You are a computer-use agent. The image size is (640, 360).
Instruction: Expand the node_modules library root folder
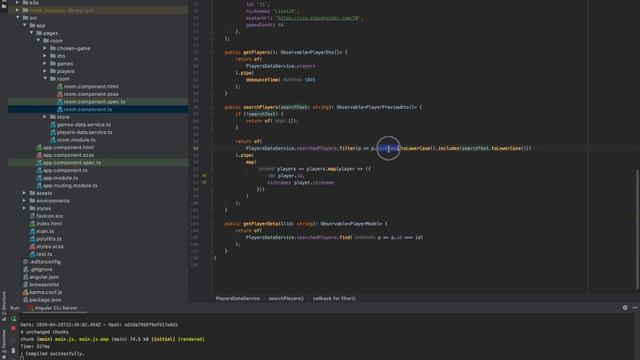(x=18, y=10)
